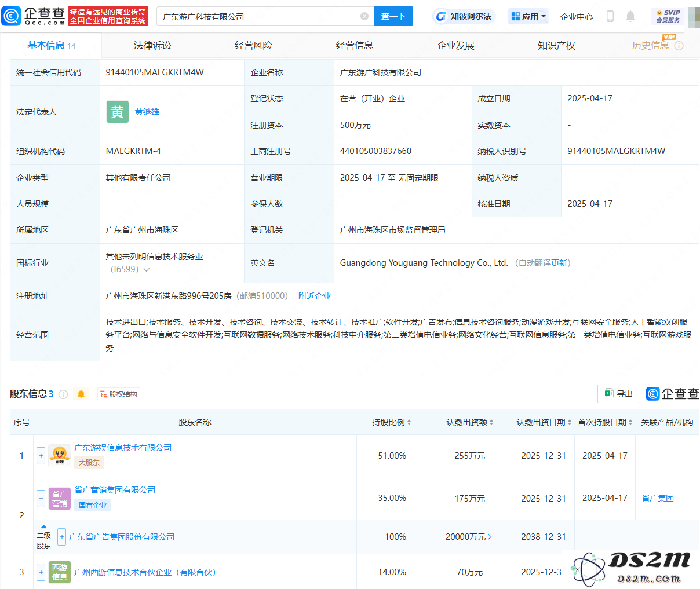700x589 pixels.
Task: Open the Qcc.com logo homepage
Action: coord(33,16)
